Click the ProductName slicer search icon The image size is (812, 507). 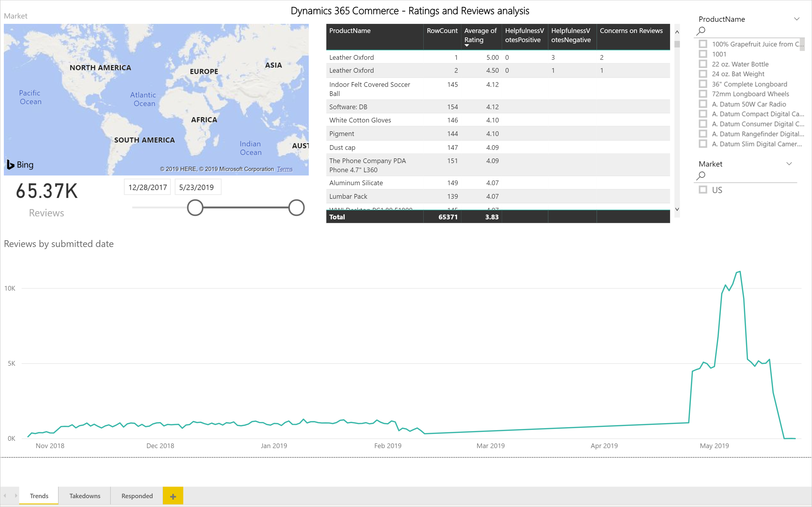click(701, 31)
